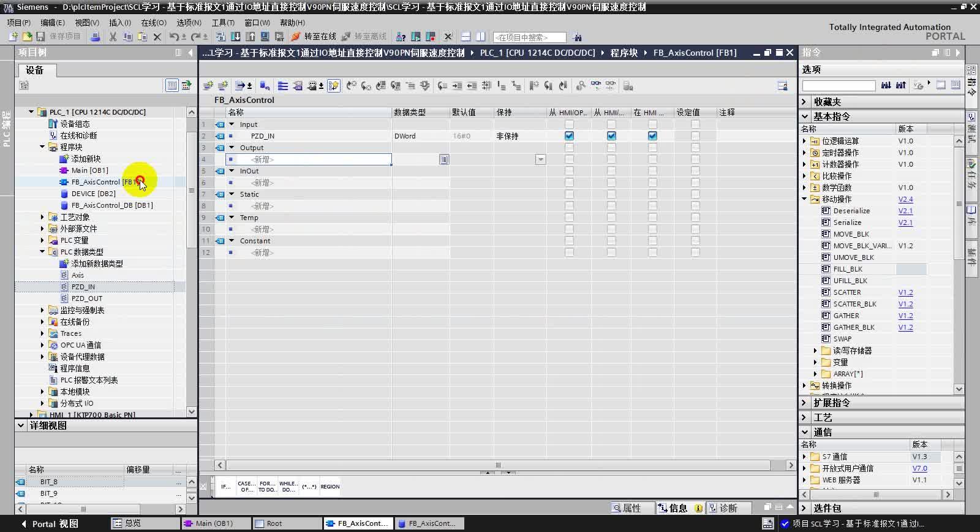
Task: Click the split editor horizontally icon
Action: tap(466, 37)
